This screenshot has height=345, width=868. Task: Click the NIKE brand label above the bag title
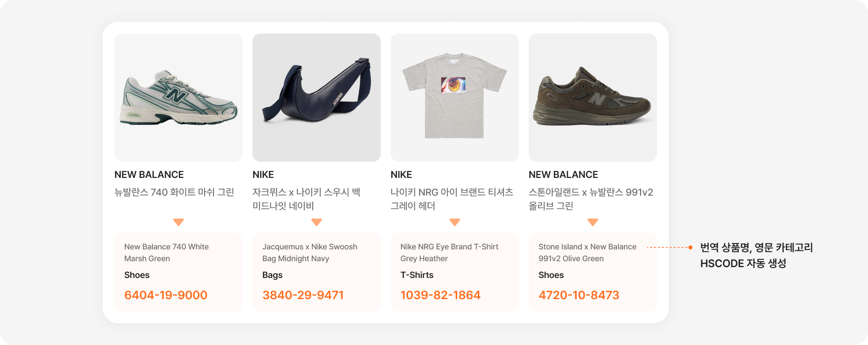coord(263,174)
